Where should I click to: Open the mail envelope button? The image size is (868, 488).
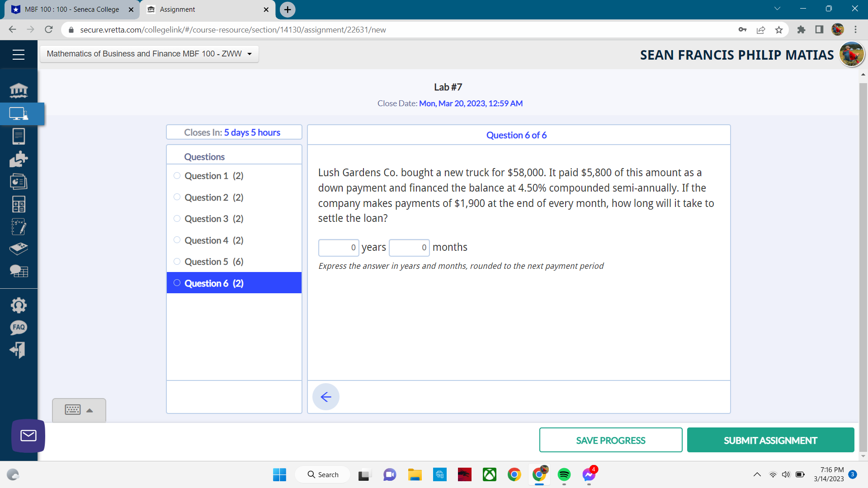[28, 436]
